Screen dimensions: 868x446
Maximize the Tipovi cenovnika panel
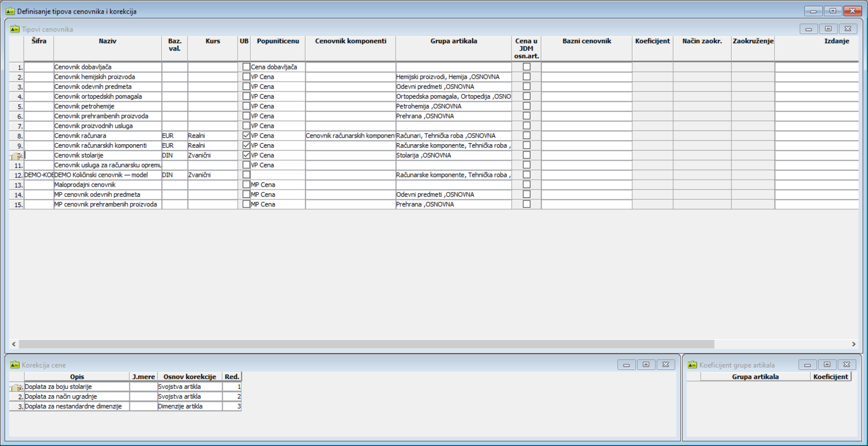(x=828, y=29)
